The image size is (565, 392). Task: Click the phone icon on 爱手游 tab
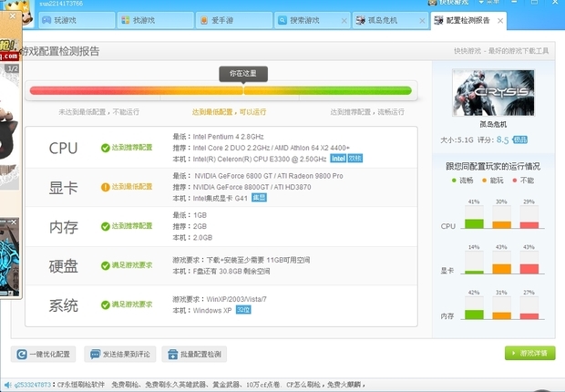point(204,20)
